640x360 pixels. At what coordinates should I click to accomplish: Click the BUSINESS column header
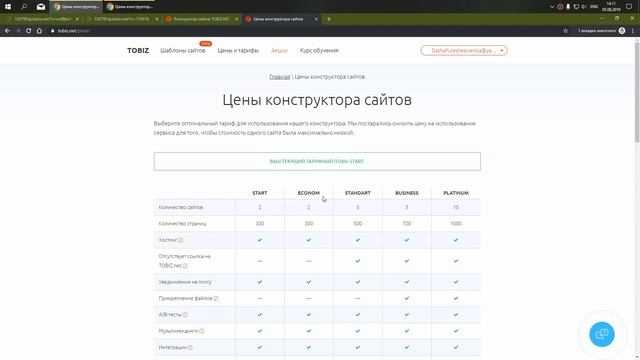[x=407, y=193]
